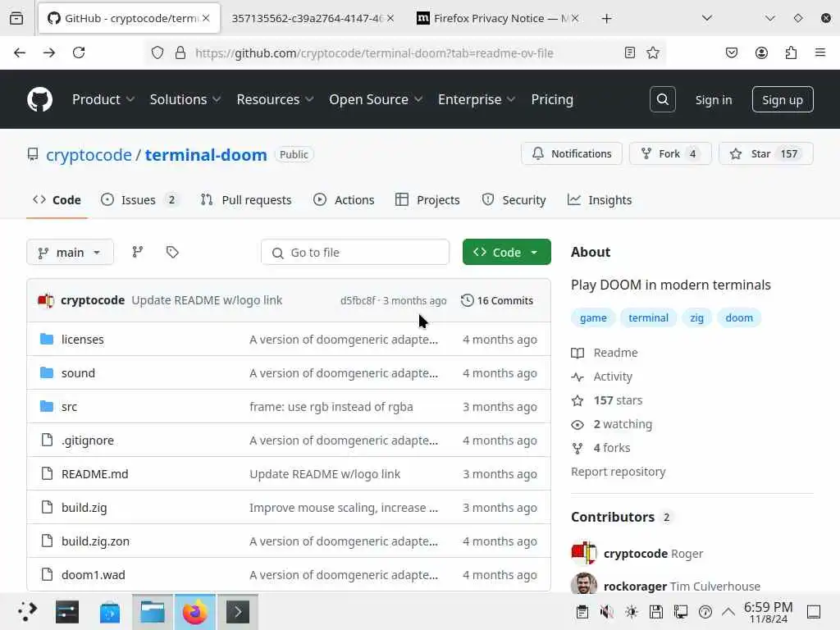The height and width of the screenshot is (630, 840).
Task: Expand hidden tray icons arrow
Action: [728, 612]
